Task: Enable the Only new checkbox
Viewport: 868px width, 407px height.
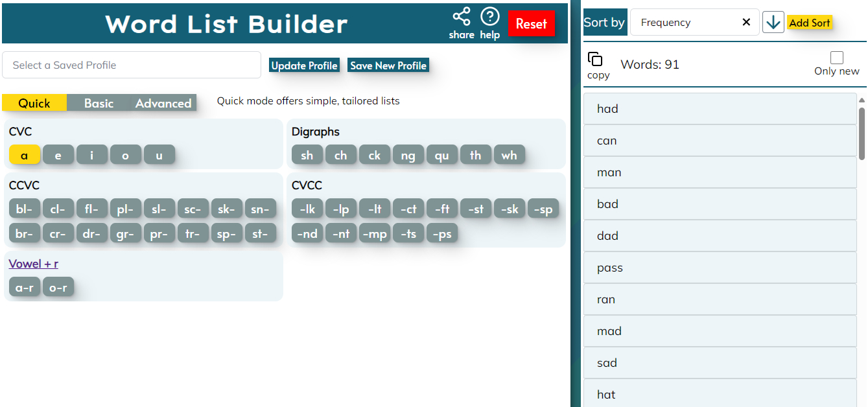Action: [836, 58]
